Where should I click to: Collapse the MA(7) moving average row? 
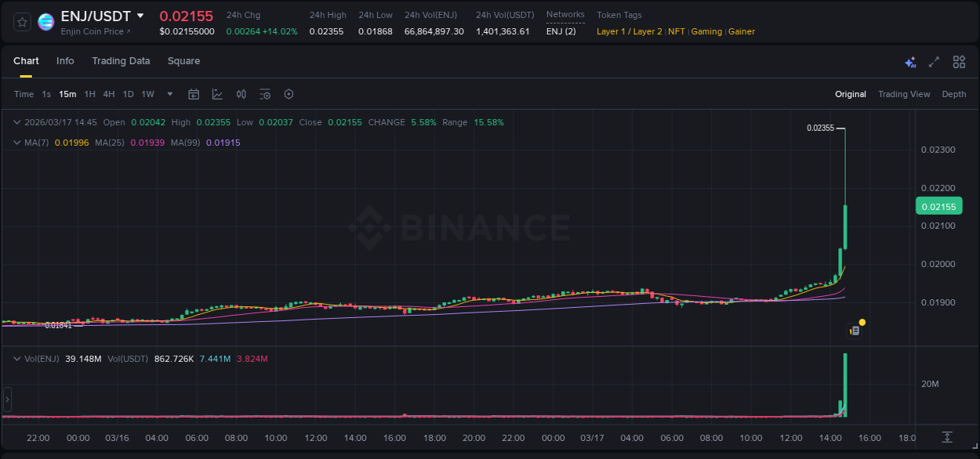(x=16, y=143)
